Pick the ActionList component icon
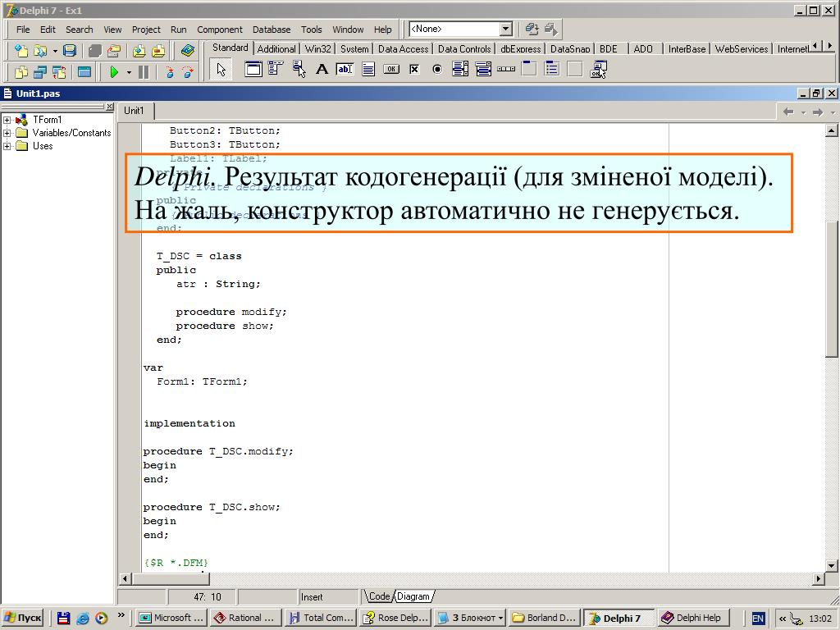The height and width of the screenshot is (630, 840). (x=598, y=69)
